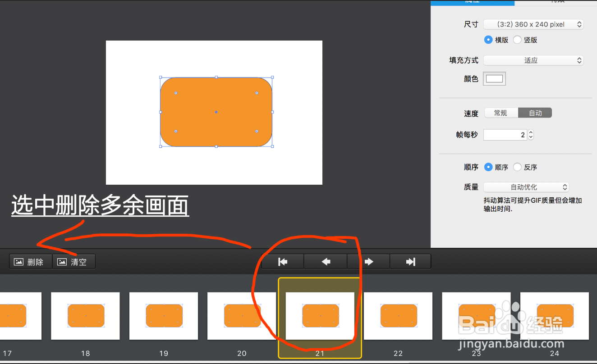Image resolution: width=597 pixels, height=364 pixels.
Task: Open the 填充方式 fill mode dropdown
Action: tap(533, 60)
